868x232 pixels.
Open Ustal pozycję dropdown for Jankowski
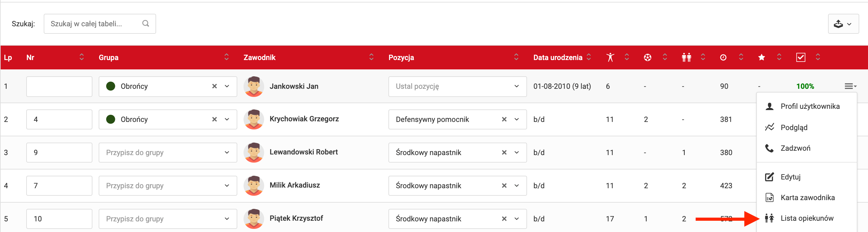click(516, 86)
